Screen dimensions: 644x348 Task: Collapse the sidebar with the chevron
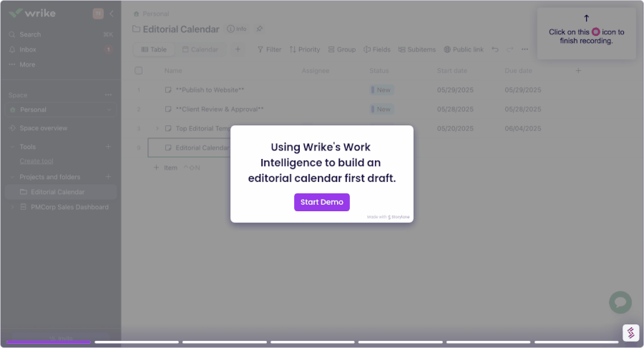pyautogui.click(x=112, y=14)
